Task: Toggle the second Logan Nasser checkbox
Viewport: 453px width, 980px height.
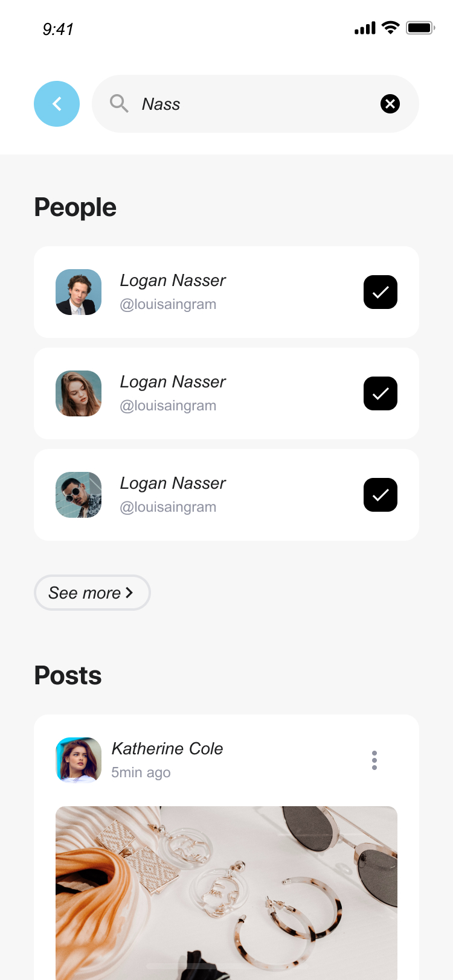Action: click(x=381, y=393)
